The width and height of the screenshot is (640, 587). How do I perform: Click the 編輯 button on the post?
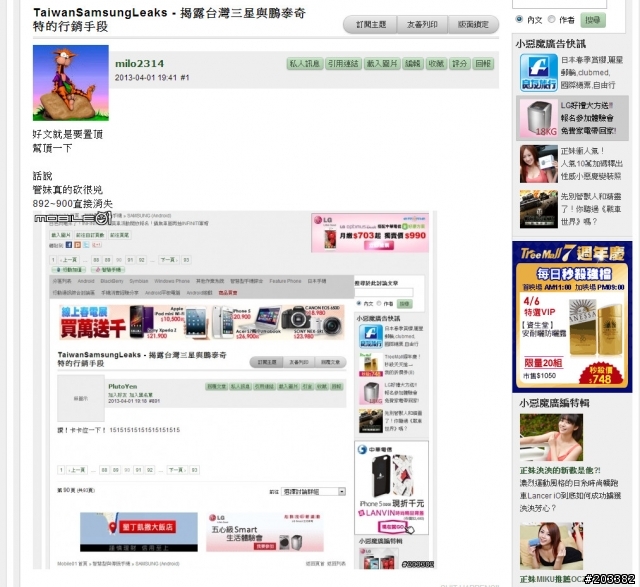pos(413,64)
